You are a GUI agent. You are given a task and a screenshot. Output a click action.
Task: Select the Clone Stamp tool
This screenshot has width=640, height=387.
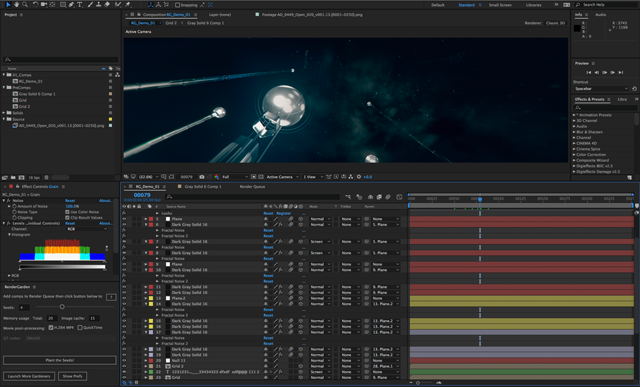pos(98,4)
